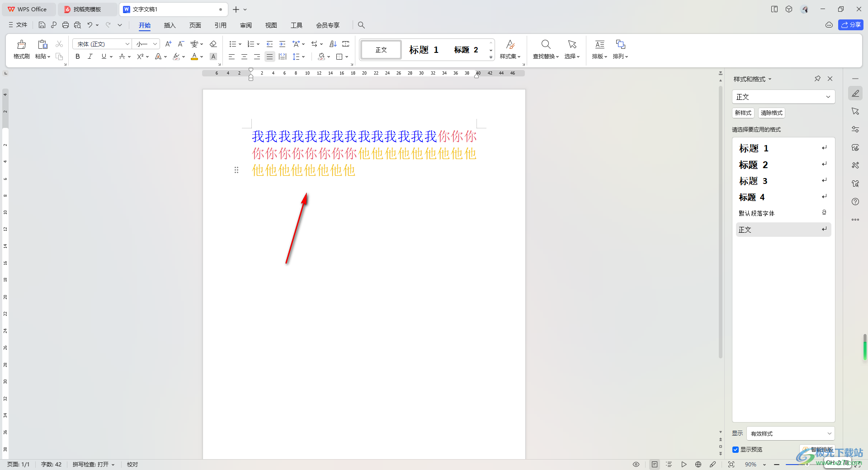Click the Paste clipboard icon
This screenshot has width=868, height=470.
click(42, 44)
